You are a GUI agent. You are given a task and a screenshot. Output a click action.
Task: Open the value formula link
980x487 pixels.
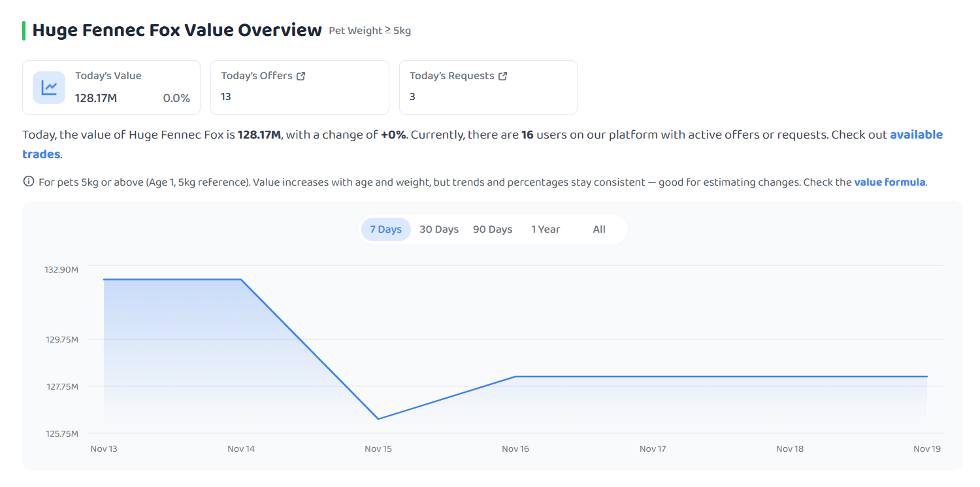coord(890,182)
